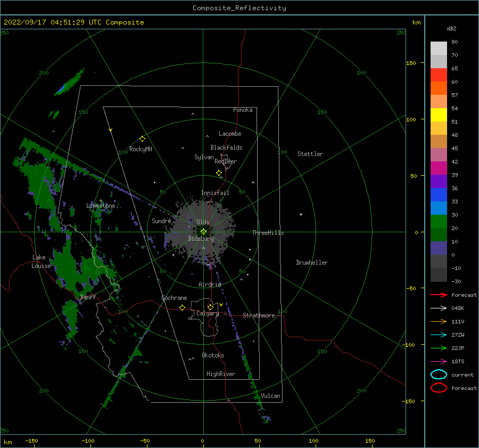Click the Stettler city label
This screenshot has height=448, width=479.
[x=310, y=154]
